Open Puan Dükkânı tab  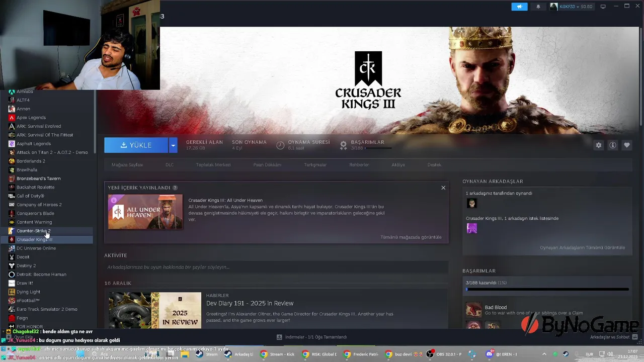267,165
